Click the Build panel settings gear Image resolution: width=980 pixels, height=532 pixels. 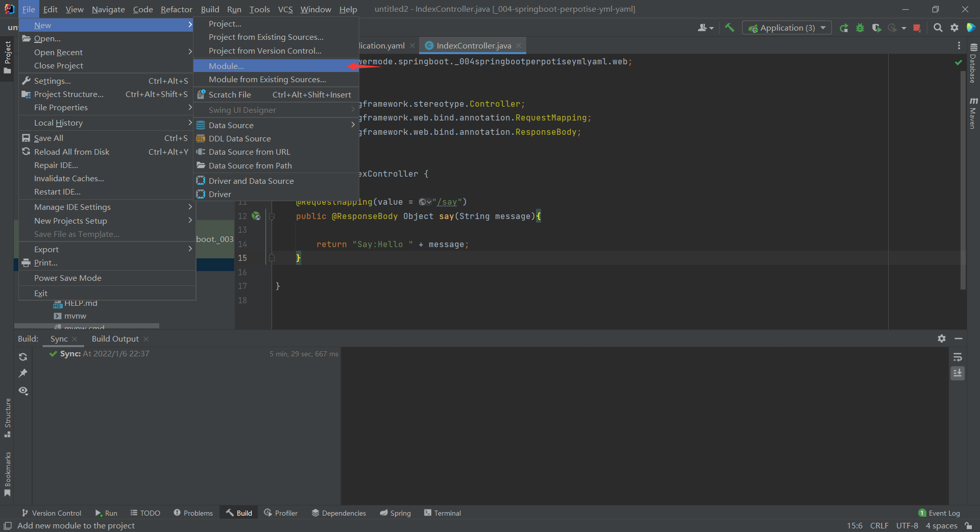[942, 338]
